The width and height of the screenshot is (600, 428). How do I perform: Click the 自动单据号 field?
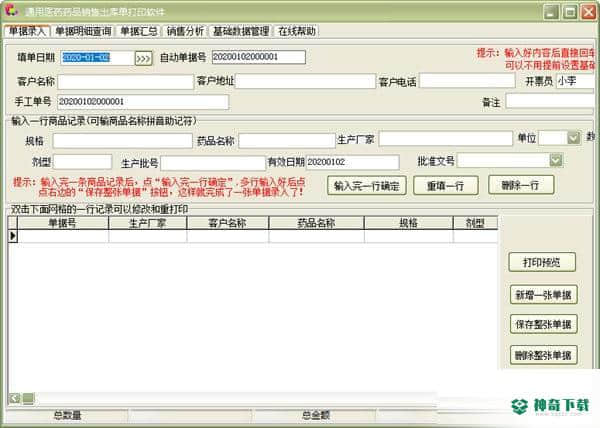coord(259,57)
